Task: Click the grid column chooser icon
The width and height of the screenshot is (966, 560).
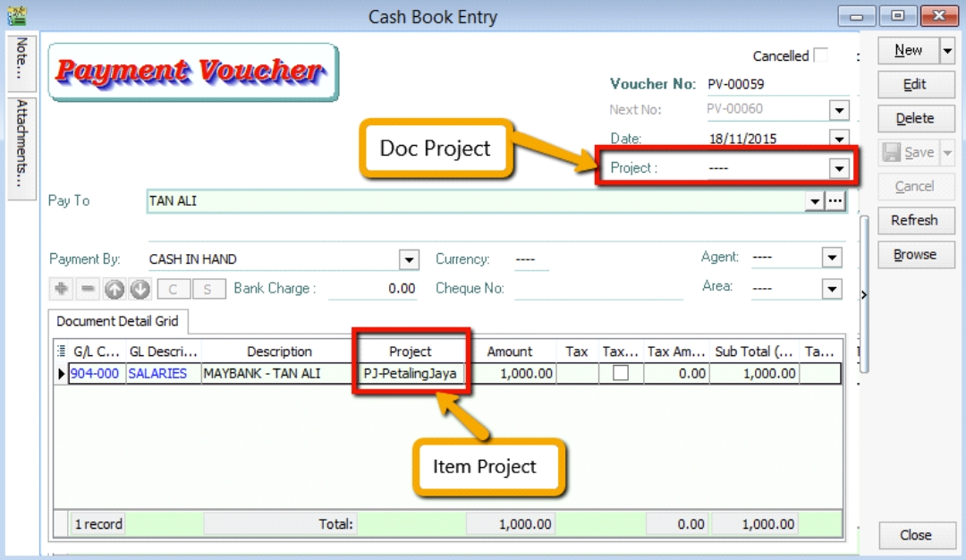Action: point(62,352)
